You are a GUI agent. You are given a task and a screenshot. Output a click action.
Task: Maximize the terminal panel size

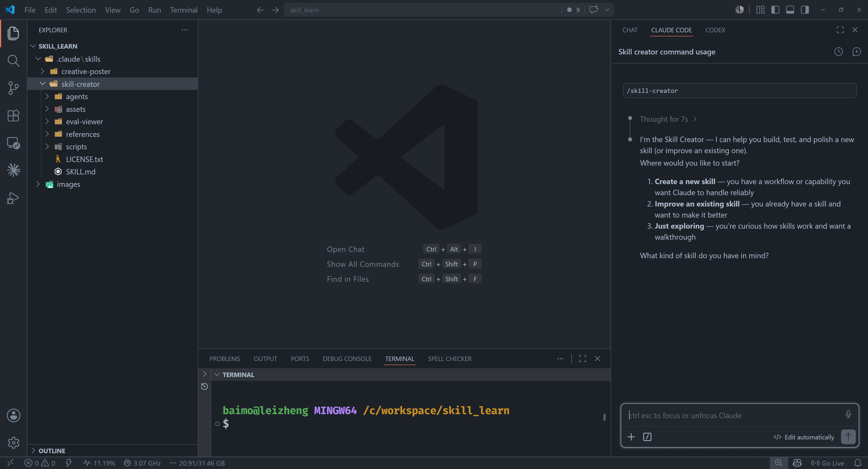tap(583, 359)
